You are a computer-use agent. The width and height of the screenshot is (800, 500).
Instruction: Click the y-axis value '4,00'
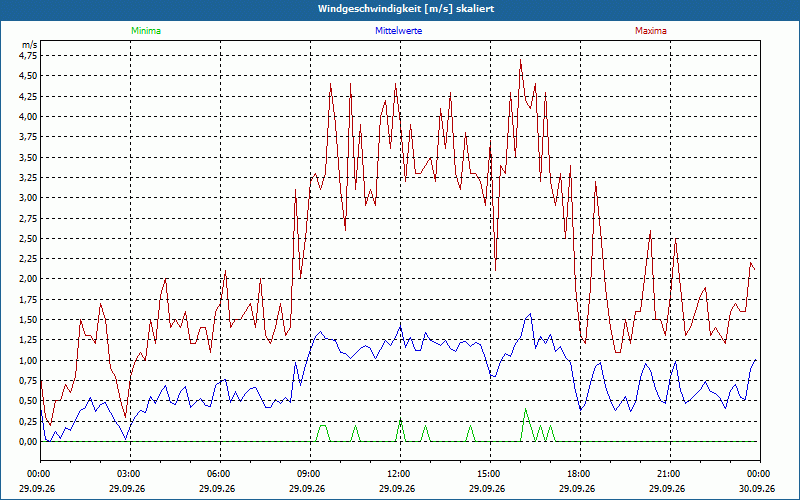click(x=29, y=117)
